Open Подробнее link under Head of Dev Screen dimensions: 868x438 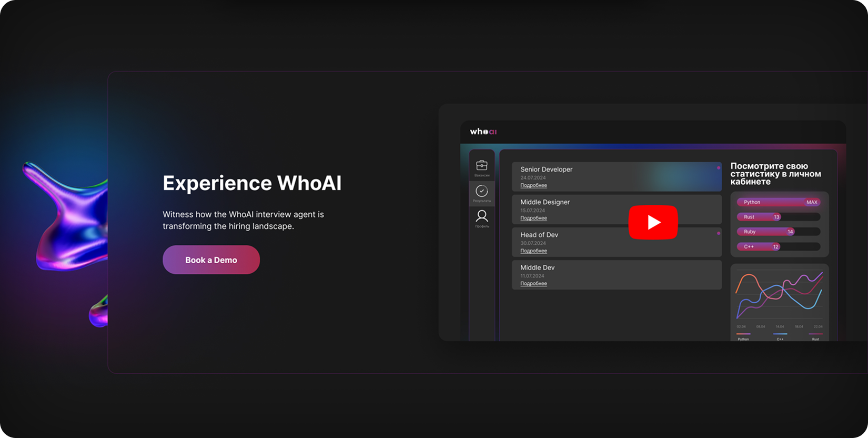pos(533,251)
